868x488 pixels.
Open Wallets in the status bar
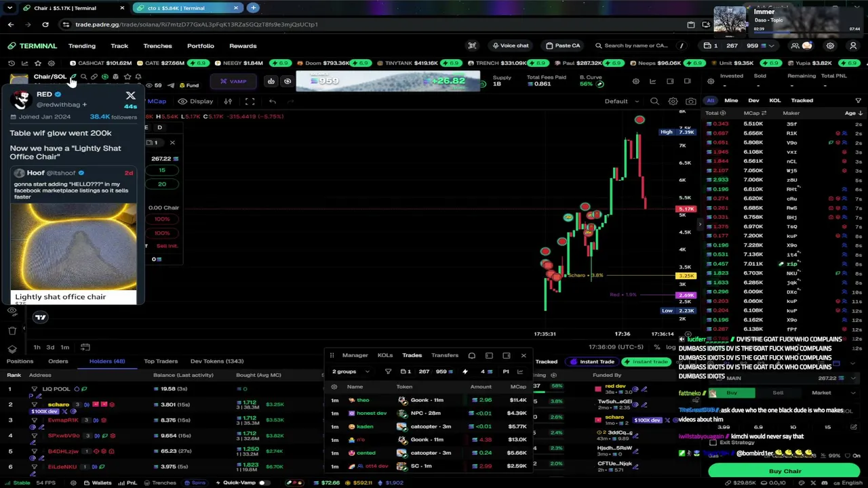coord(98,483)
